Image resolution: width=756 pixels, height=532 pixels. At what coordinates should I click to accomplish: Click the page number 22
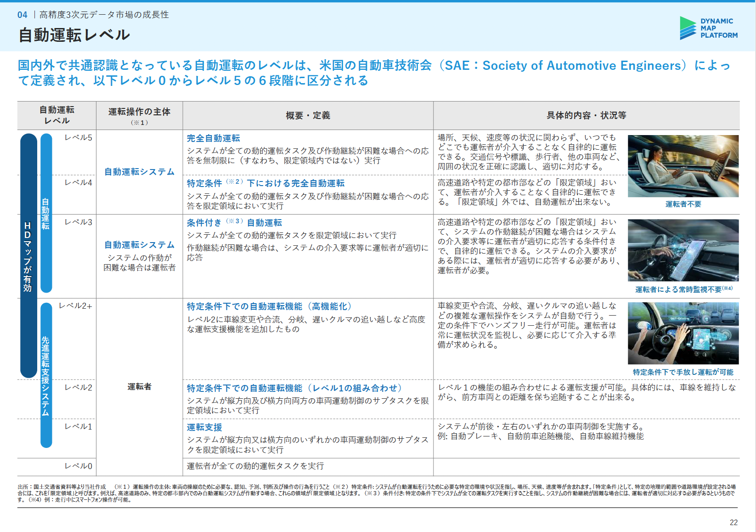(x=733, y=522)
